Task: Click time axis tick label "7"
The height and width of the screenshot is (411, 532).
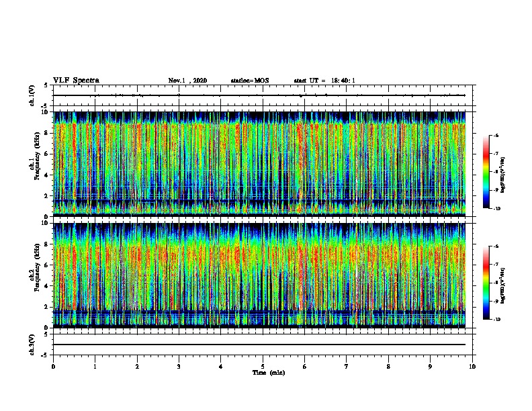Action: (x=347, y=367)
